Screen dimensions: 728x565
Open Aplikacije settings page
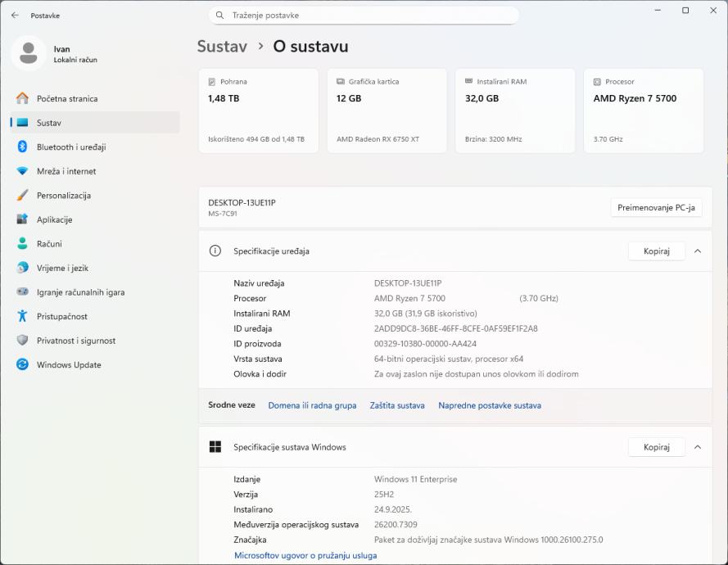pos(54,219)
